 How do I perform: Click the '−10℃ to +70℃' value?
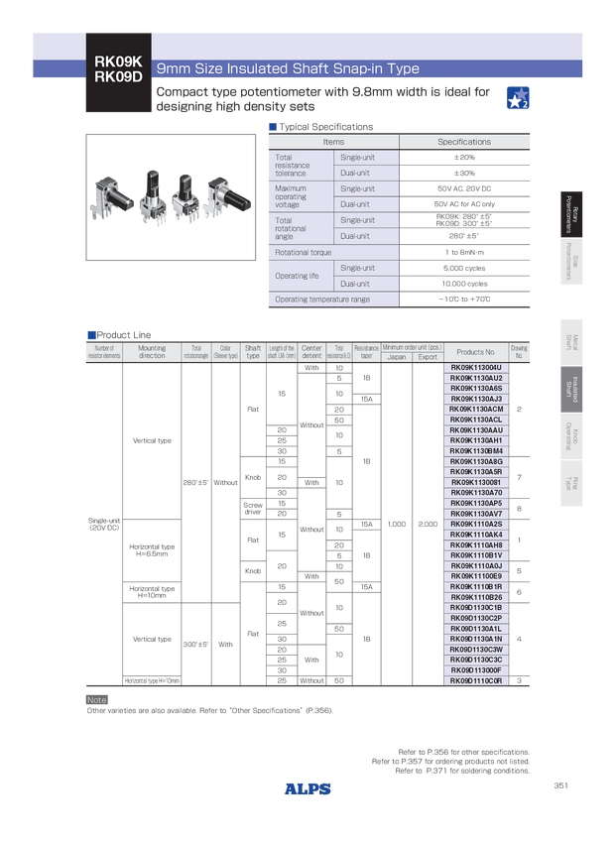point(464,300)
